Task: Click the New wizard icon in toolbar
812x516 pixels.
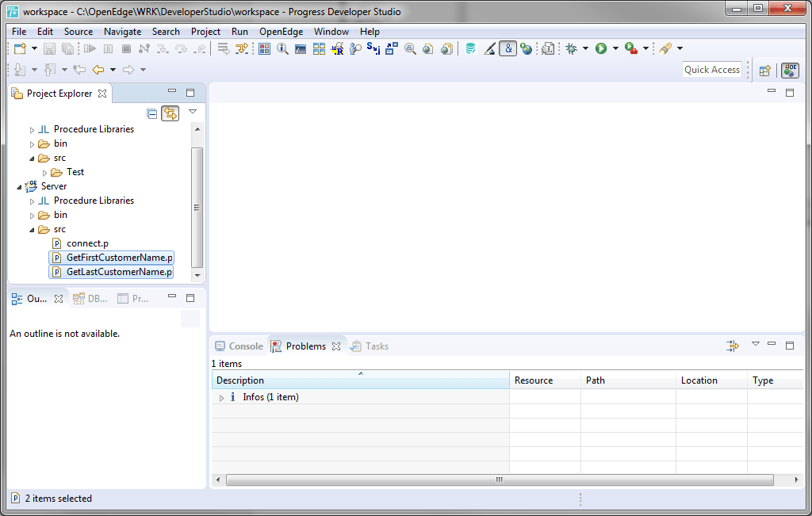Action: tap(20, 48)
